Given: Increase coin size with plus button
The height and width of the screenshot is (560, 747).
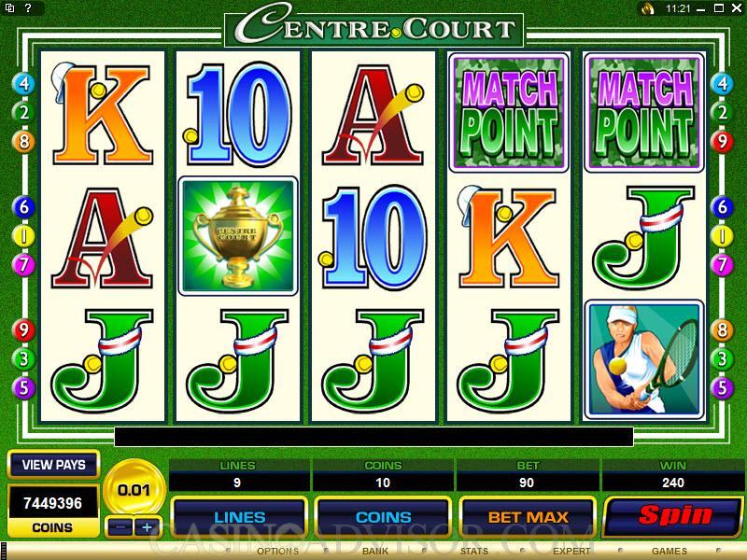Looking at the screenshot, I should click(148, 527).
